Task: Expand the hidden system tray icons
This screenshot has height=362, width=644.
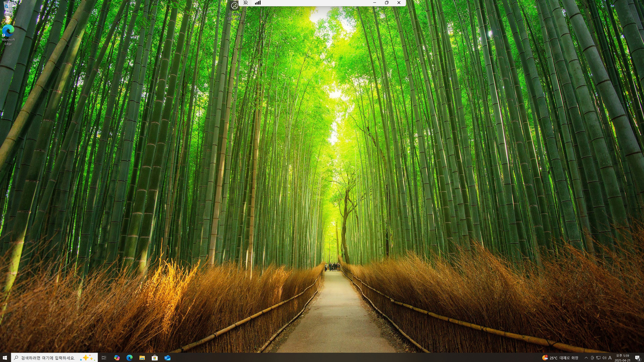Action: [x=586, y=358]
